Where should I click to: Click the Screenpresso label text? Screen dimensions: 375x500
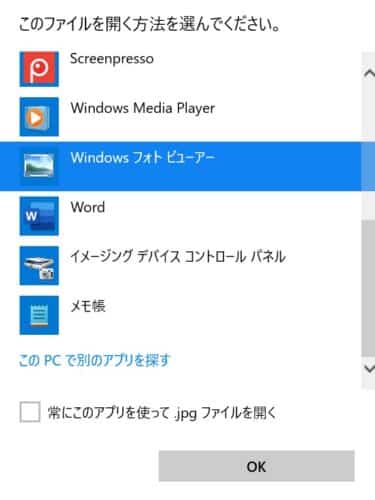pos(112,59)
